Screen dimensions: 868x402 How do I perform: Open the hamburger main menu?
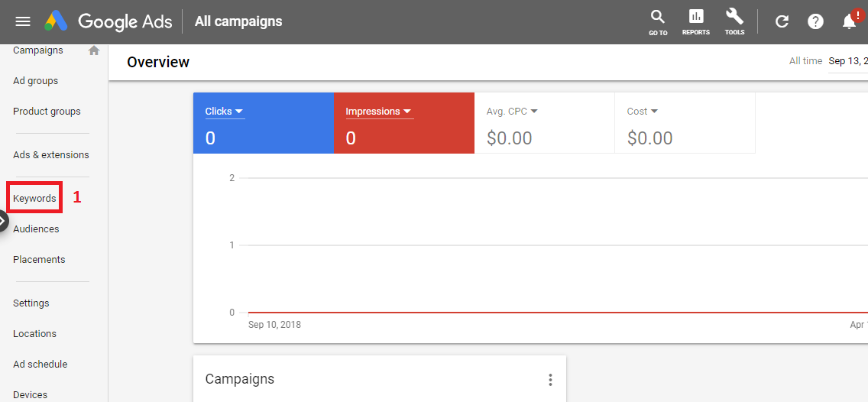click(23, 21)
